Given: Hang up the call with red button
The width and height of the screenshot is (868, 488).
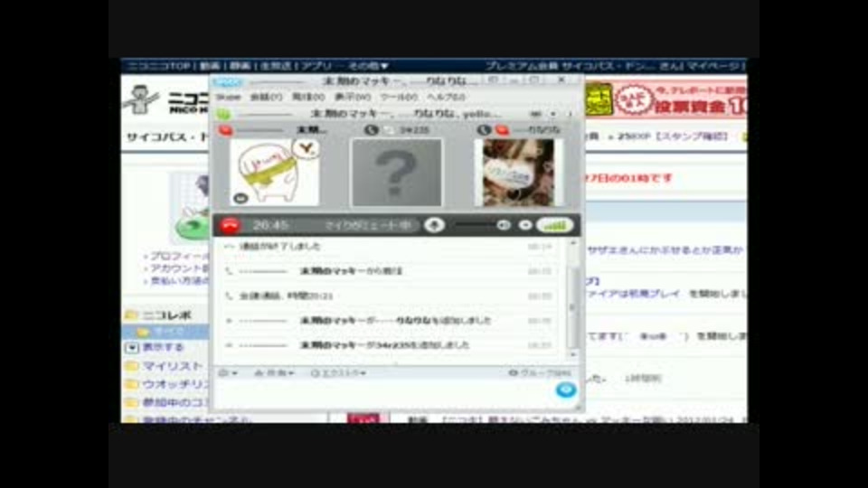Looking at the screenshot, I should (x=231, y=225).
